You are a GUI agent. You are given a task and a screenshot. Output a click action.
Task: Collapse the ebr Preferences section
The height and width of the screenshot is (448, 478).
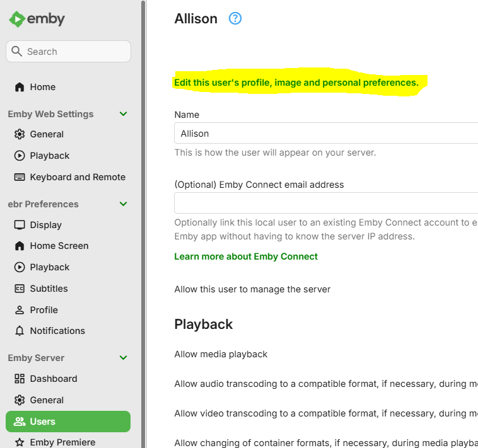pos(124,204)
